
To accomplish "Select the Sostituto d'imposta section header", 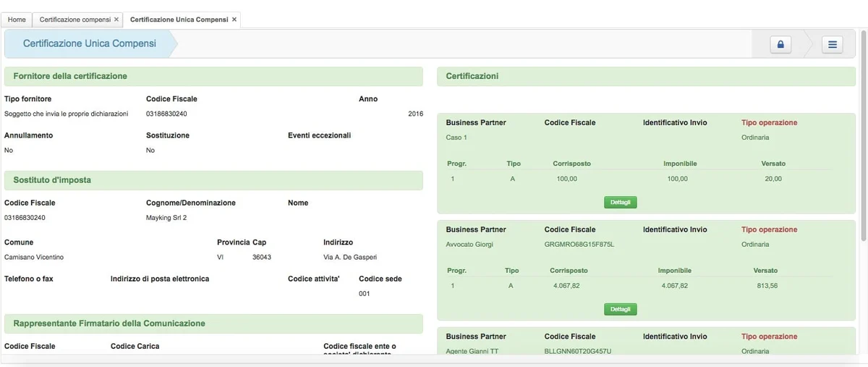I will click(213, 180).
